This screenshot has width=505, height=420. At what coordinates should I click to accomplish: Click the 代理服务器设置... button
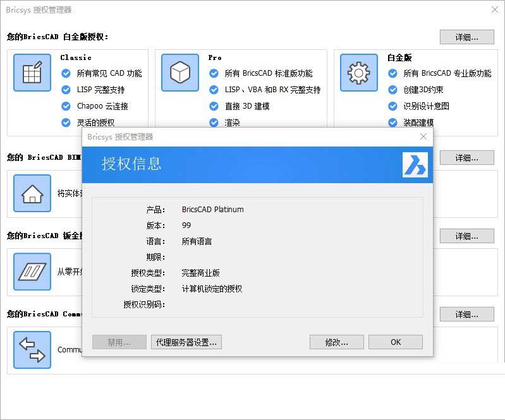click(186, 342)
